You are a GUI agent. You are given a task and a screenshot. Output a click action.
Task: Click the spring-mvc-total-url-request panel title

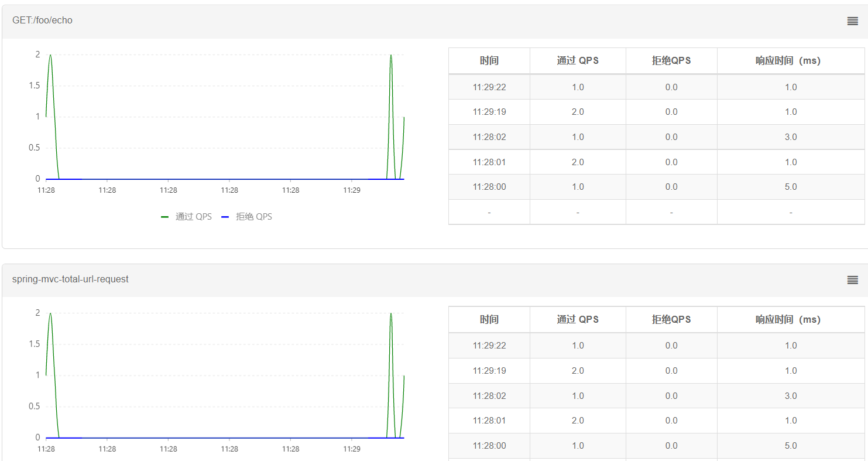click(70, 279)
